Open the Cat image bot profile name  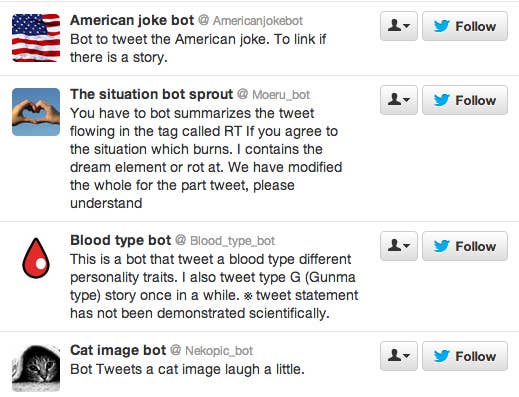(x=118, y=351)
